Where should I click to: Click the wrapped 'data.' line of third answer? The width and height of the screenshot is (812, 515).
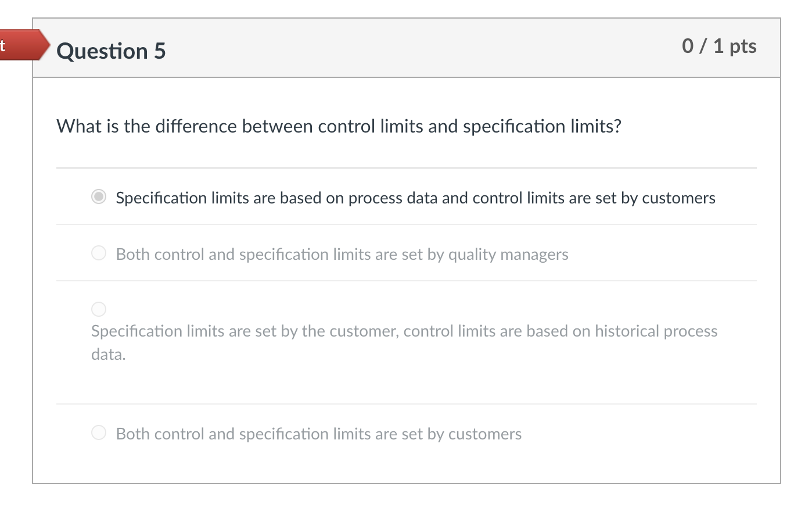[x=109, y=355]
